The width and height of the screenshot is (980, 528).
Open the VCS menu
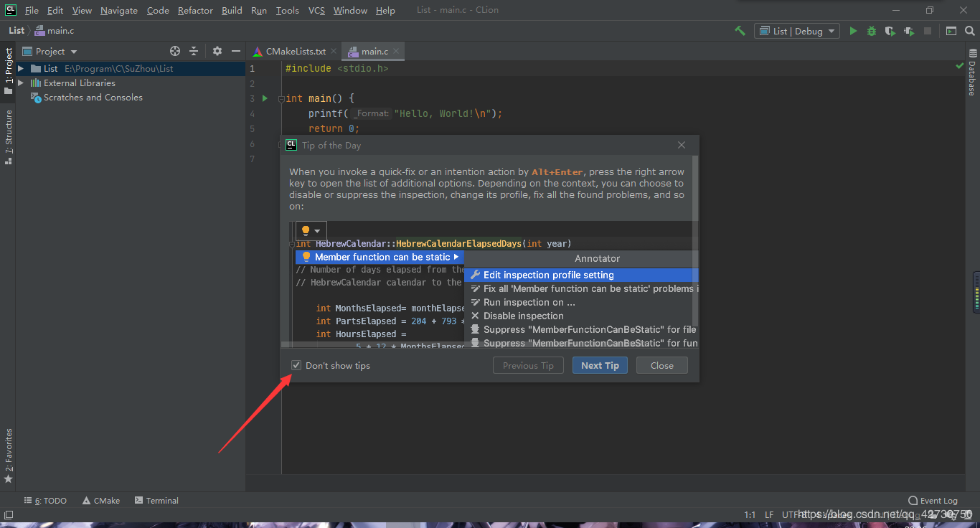(x=316, y=11)
